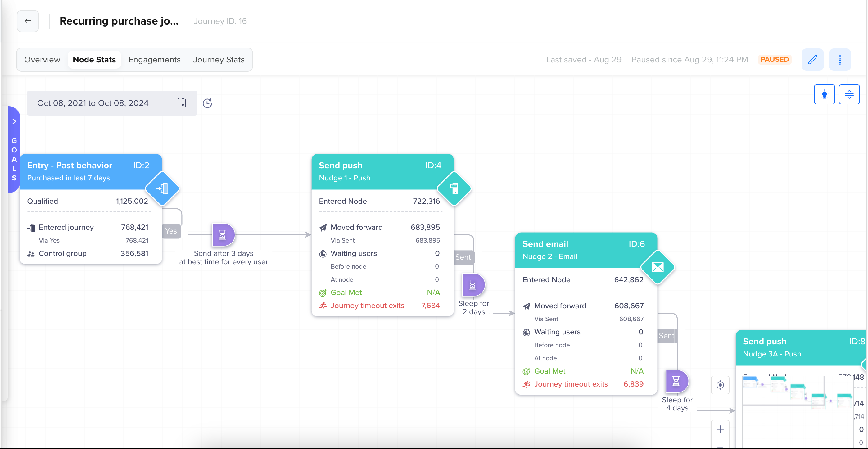Click the 6,839 timeout exits value

(634, 384)
